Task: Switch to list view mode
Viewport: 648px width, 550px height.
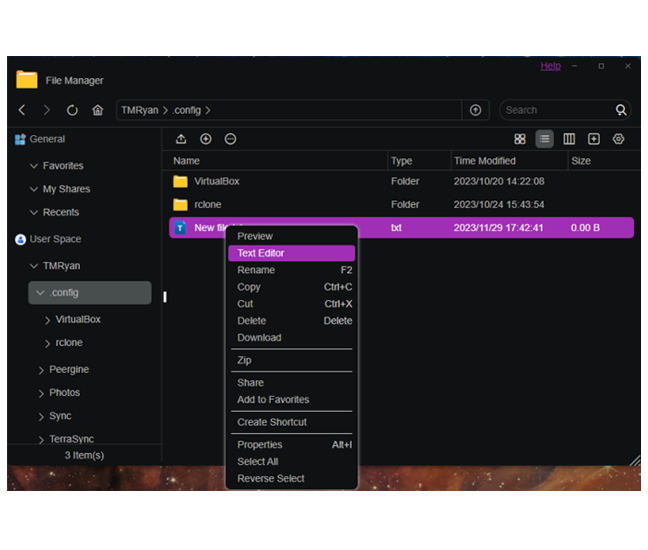Action: [x=544, y=139]
